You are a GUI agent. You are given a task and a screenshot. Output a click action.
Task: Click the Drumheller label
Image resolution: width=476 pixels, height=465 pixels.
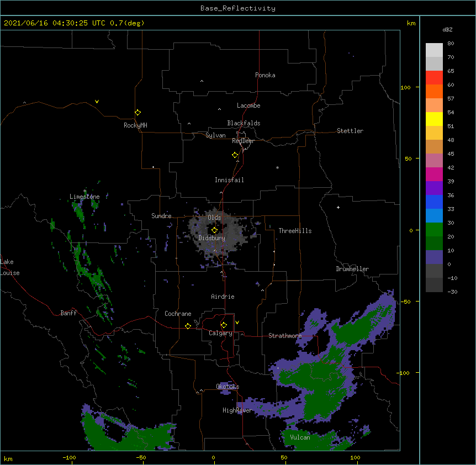point(352,269)
